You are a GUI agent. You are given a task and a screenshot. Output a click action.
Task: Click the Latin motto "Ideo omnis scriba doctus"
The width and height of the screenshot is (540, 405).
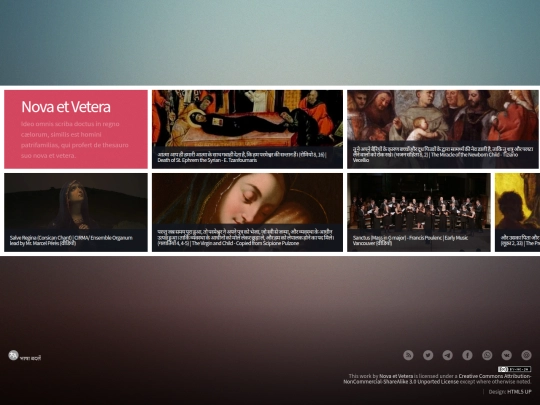(x=70, y=124)
